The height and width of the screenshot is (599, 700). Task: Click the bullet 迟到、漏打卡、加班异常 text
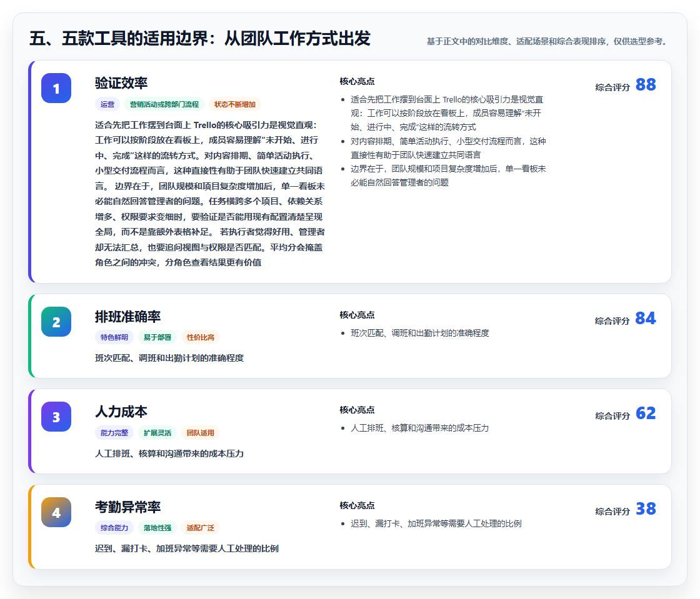[436, 523]
